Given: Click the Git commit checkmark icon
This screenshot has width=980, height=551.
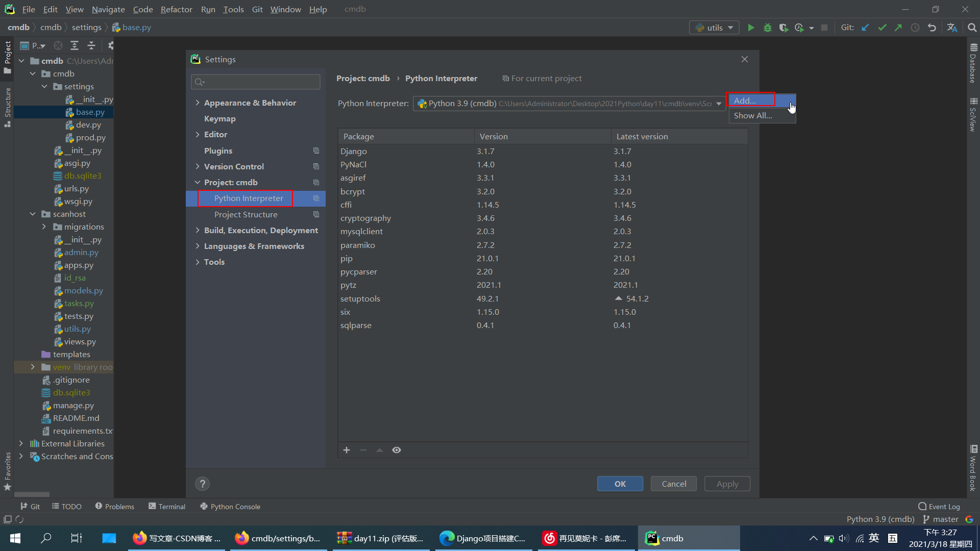Looking at the screenshot, I should [x=882, y=28].
